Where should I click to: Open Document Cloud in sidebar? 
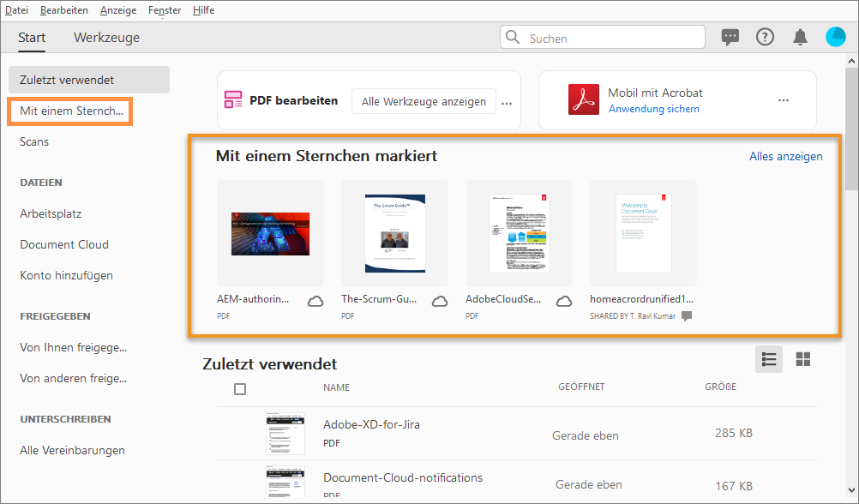tap(64, 244)
